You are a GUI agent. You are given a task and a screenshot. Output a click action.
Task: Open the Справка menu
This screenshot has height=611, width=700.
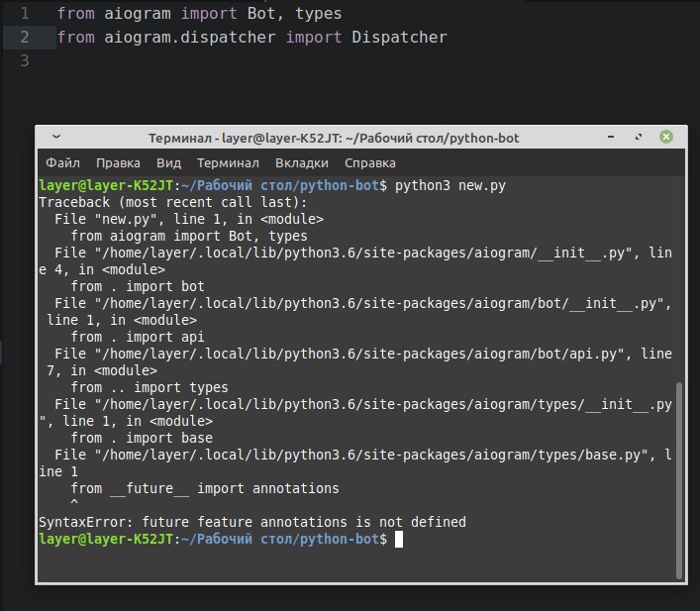[x=369, y=163]
